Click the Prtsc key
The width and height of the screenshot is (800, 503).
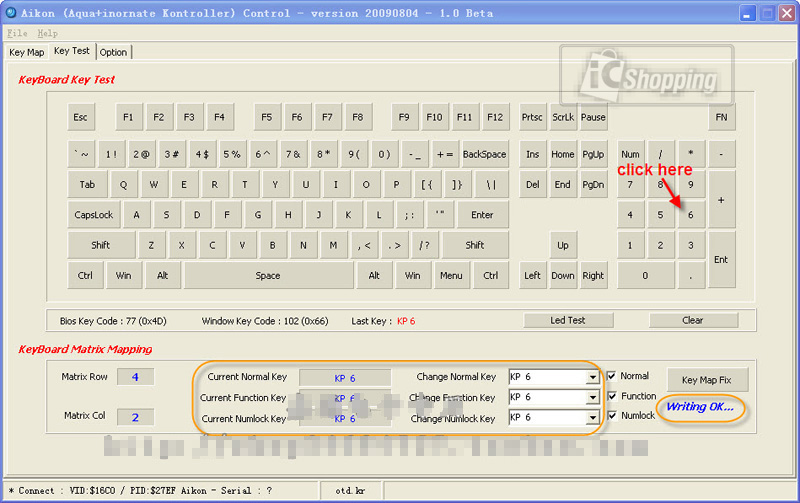(532, 117)
